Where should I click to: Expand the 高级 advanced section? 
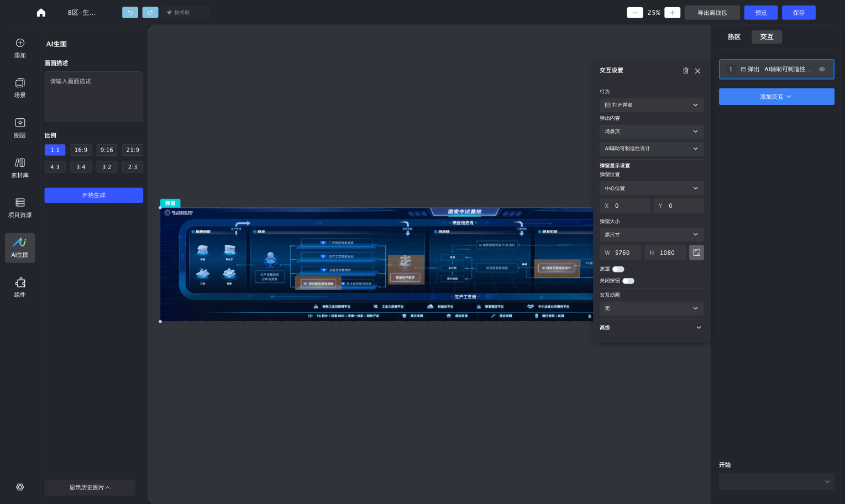[x=652, y=328]
